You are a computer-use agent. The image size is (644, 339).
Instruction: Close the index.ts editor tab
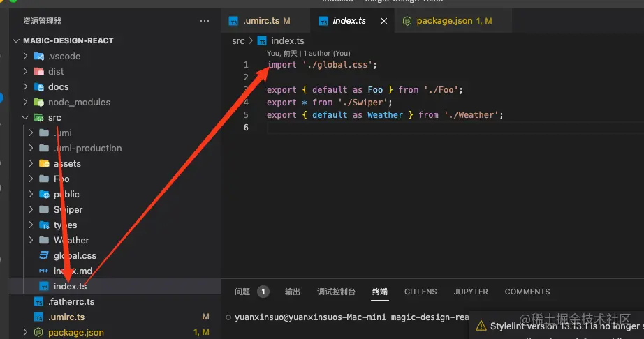tap(384, 21)
